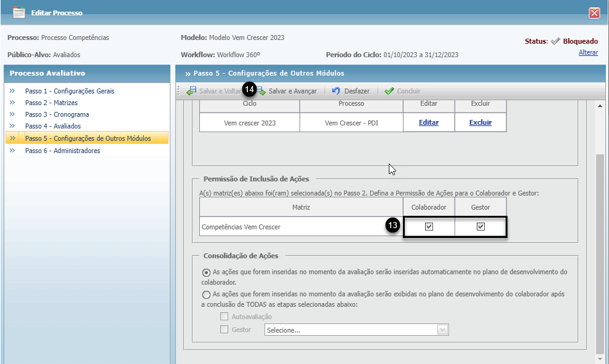
Task: Click the chevron icon beside Passo 2
Action: click(x=12, y=103)
